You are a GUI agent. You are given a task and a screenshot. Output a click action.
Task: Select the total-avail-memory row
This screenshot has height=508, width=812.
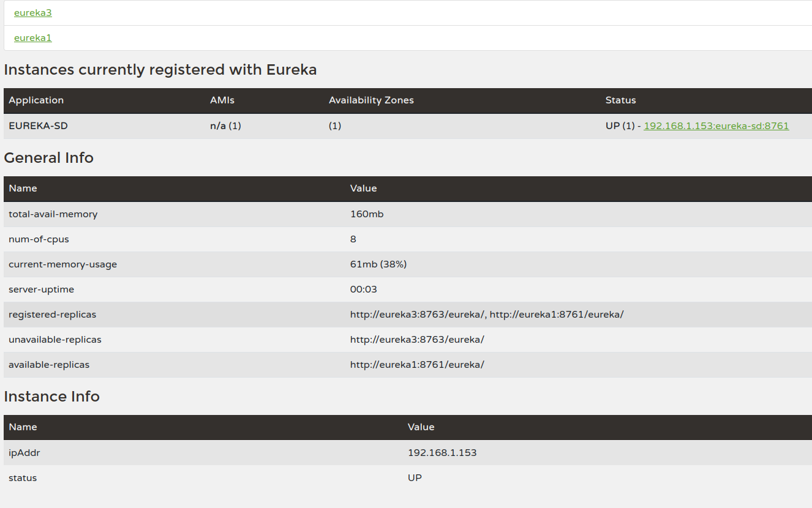pyautogui.click(x=52, y=214)
